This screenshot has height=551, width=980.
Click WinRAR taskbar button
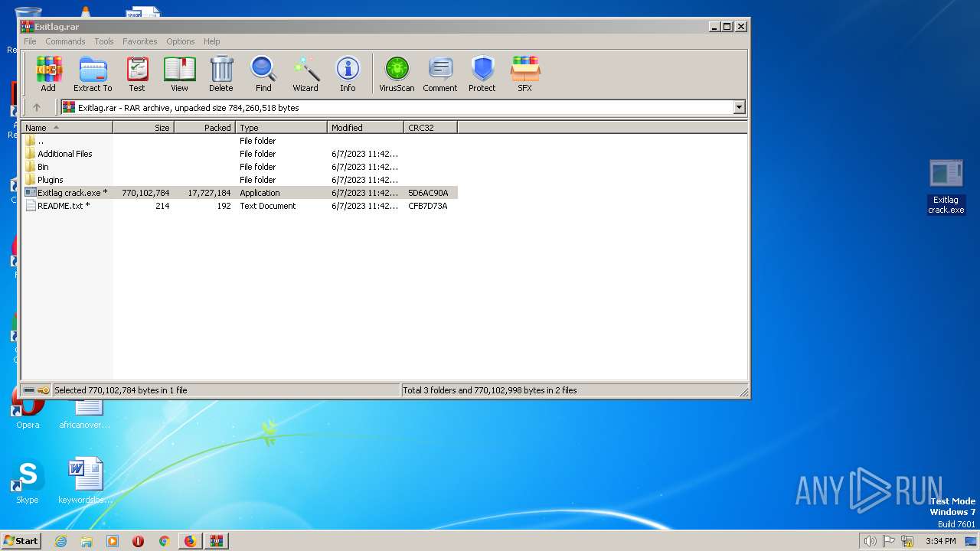215,541
